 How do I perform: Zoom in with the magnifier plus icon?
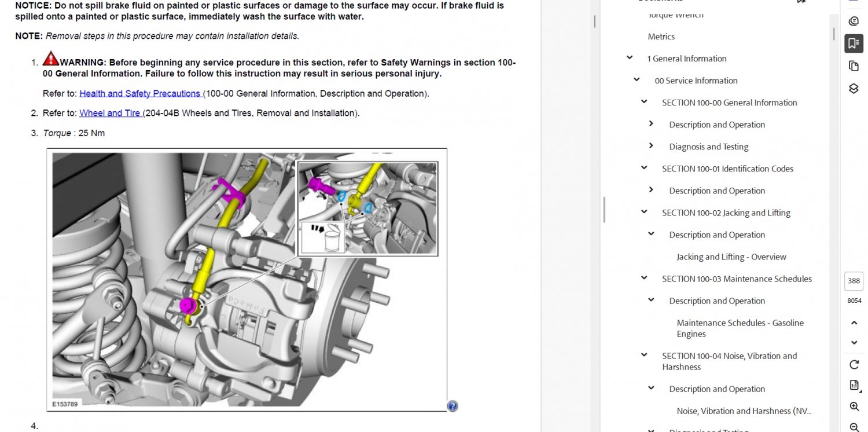pyautogui.click(x=854, y=407)
